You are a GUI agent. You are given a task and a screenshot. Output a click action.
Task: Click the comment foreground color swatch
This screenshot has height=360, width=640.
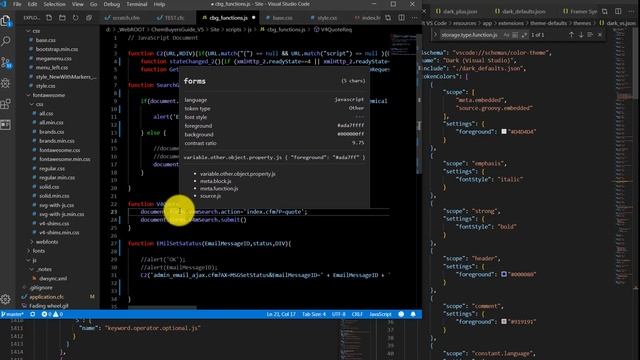pos(504,322)
